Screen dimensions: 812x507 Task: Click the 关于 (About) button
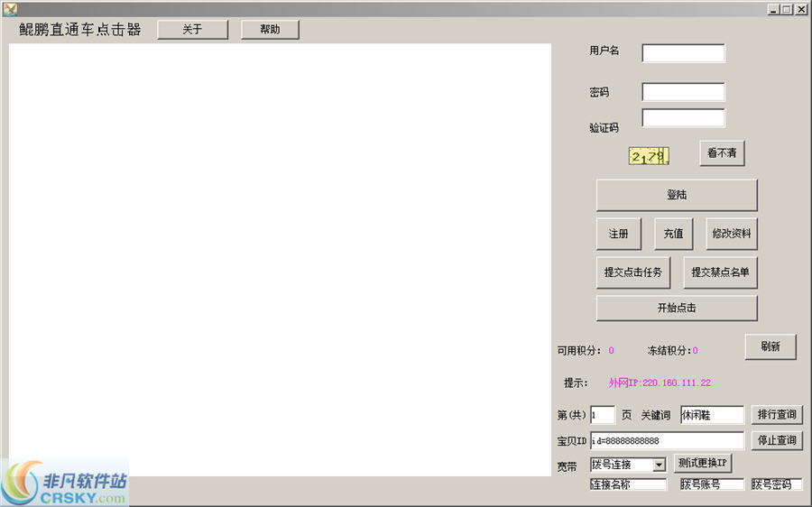tap(192, 30)
